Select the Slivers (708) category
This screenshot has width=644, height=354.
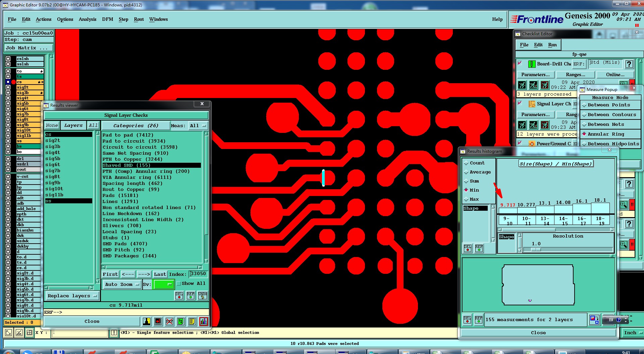[122, 225]
